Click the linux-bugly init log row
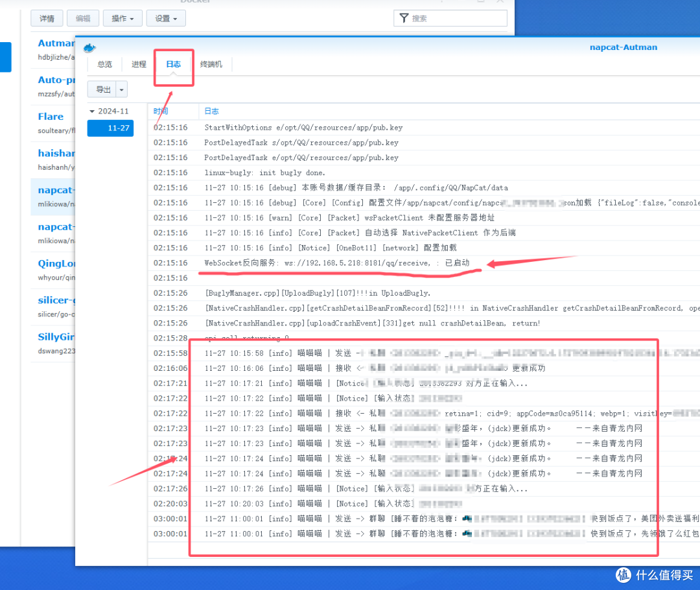This screenshot has width=700, height=590. (424, 173)
